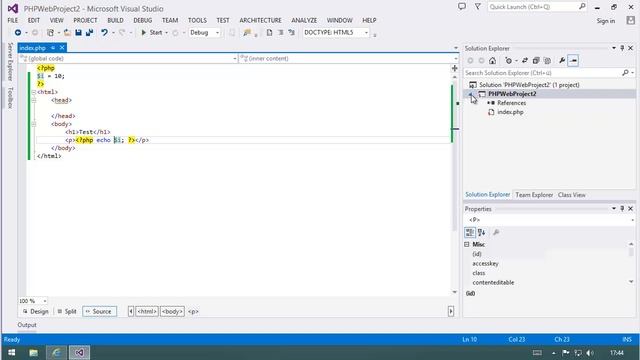Select index.php in Solution Explorer

(x=510, y=112)
